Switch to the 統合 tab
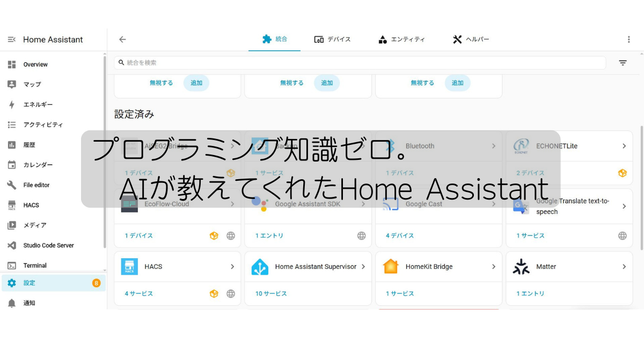 (x=275, y=39)
